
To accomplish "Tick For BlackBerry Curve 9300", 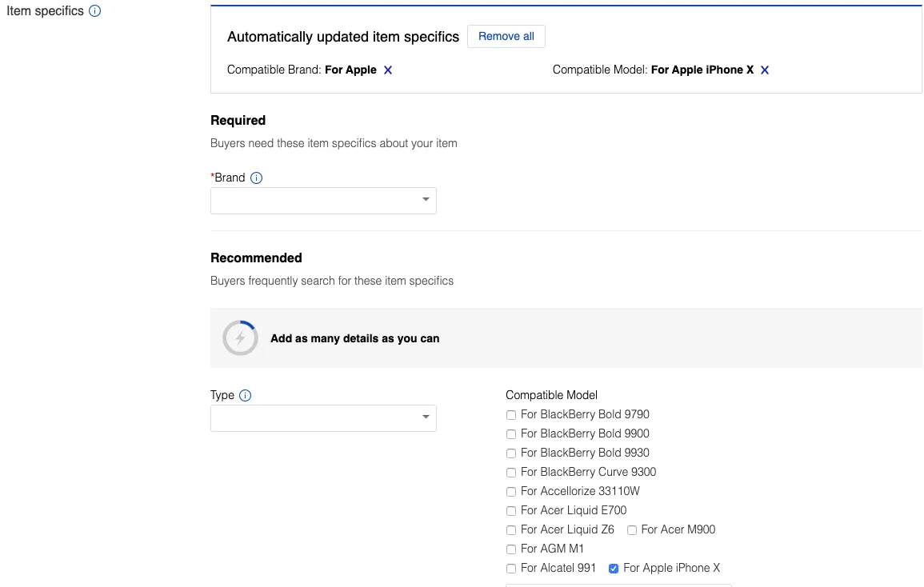I will pos(511,473).
